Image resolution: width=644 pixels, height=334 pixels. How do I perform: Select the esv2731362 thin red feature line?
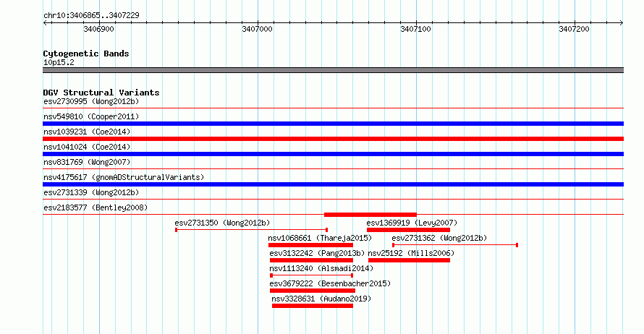coord(455,245)
